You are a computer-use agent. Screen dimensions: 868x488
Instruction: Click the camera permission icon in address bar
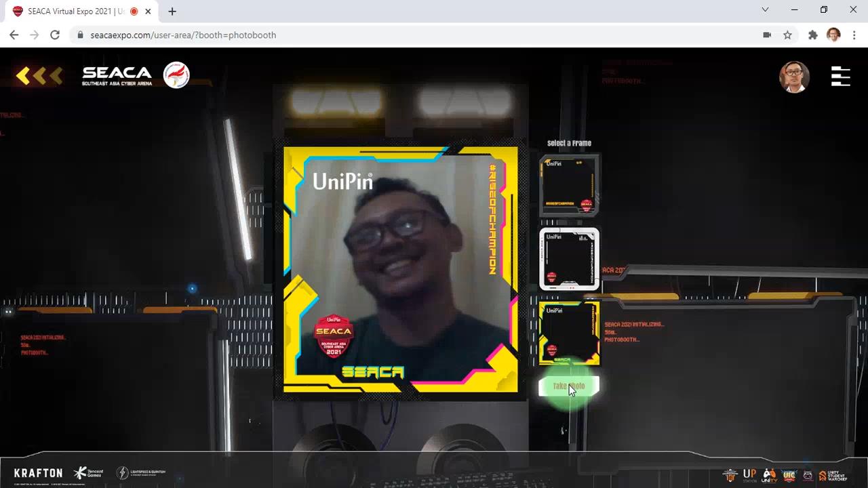(x=767, y=35)
